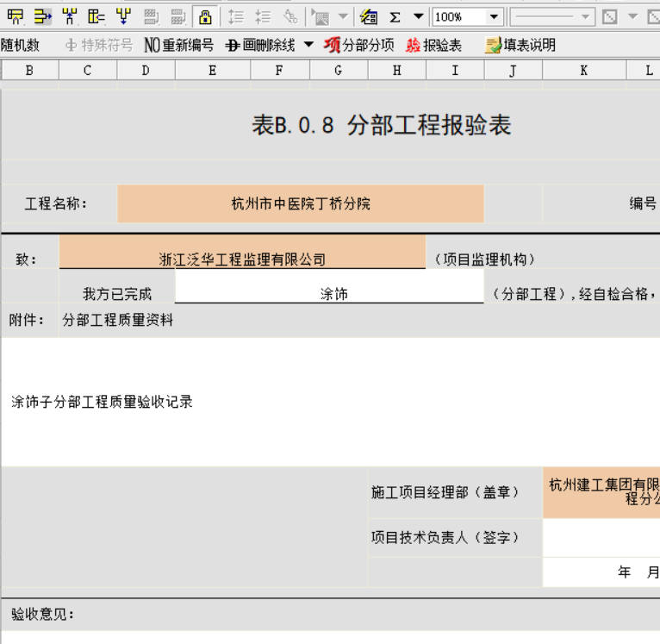Screen dimensions: 660x644
Task: Click 浙江泛华工程监理有限公司 supervisor cell
Action: (242, 258)
